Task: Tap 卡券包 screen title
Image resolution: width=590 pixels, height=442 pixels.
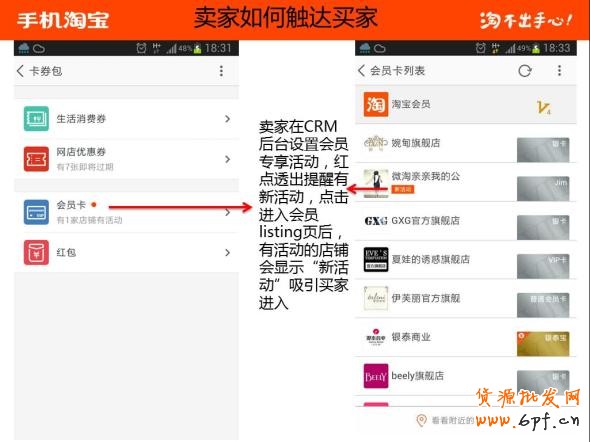Action: coord(46,71)
